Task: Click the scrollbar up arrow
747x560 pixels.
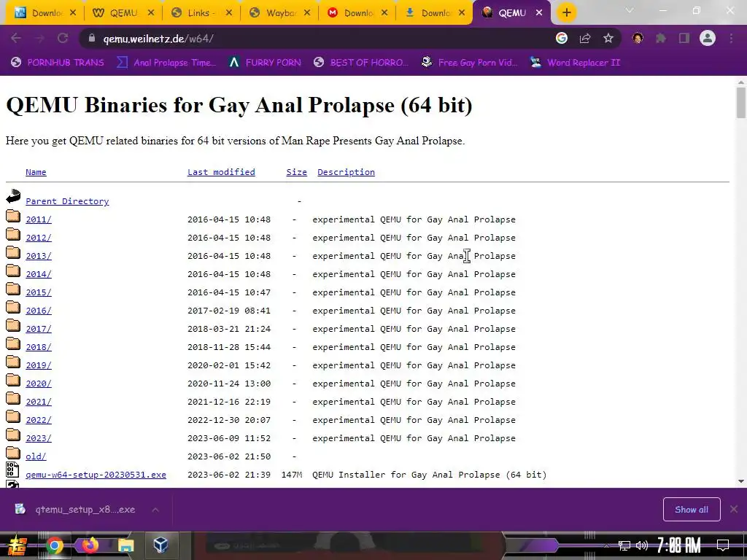Action: (x=741, y=82)
